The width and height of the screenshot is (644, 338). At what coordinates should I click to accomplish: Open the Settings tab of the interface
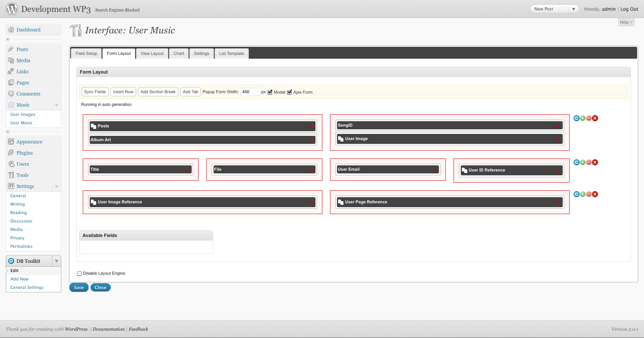(x=202, y=53)
